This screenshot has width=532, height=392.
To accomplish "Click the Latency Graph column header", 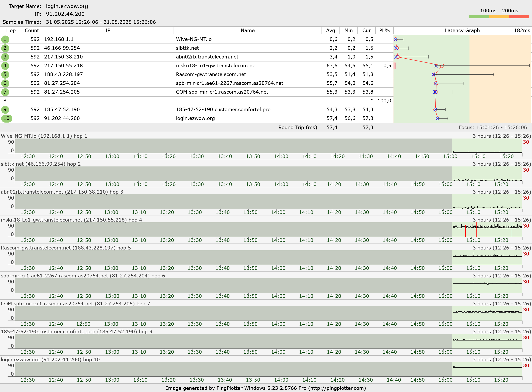I will click(x=462, y=31).
